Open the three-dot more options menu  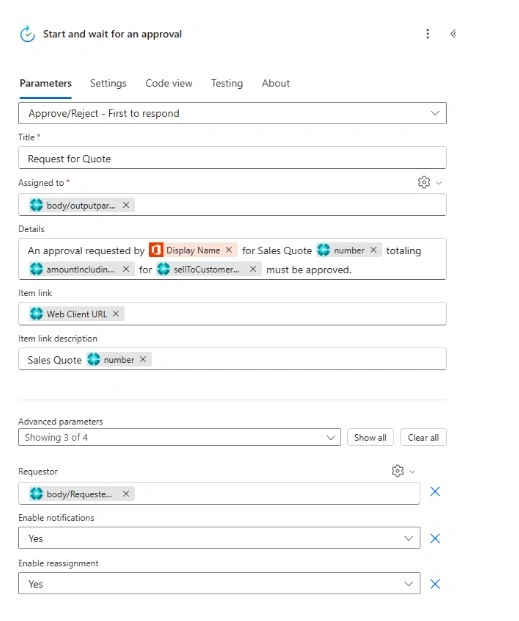tap(427, 34)
